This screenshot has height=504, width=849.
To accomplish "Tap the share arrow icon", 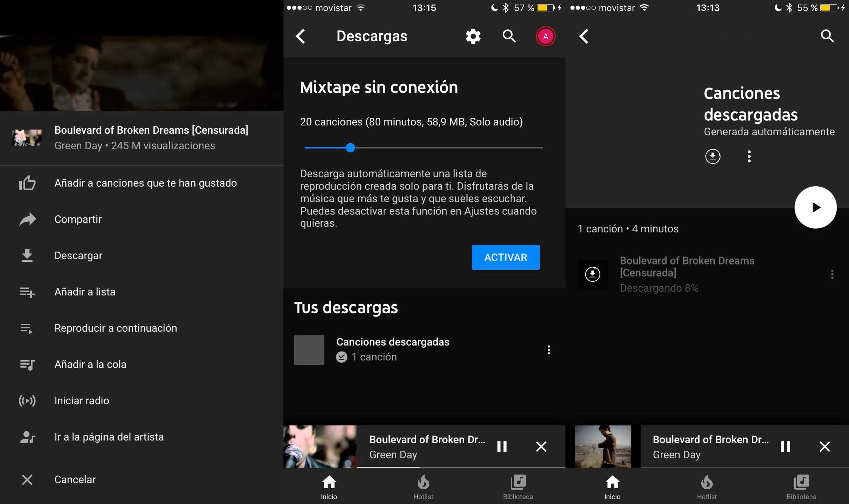I will 27,219.
